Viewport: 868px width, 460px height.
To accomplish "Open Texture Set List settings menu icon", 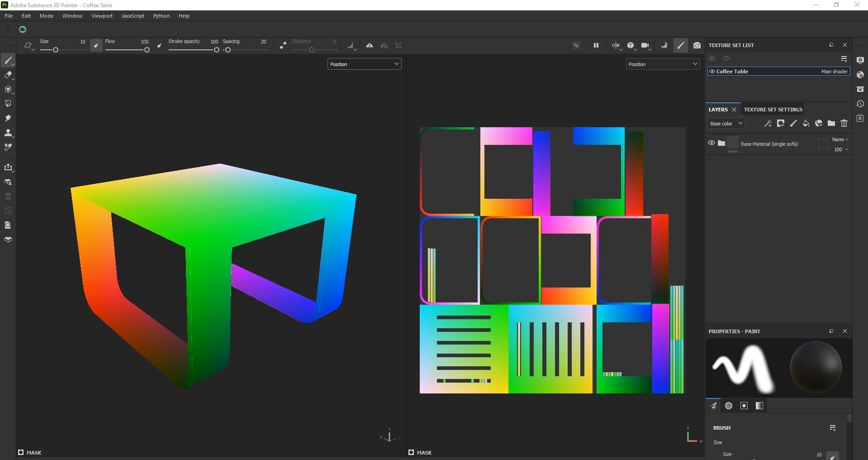I will [844, 59].
